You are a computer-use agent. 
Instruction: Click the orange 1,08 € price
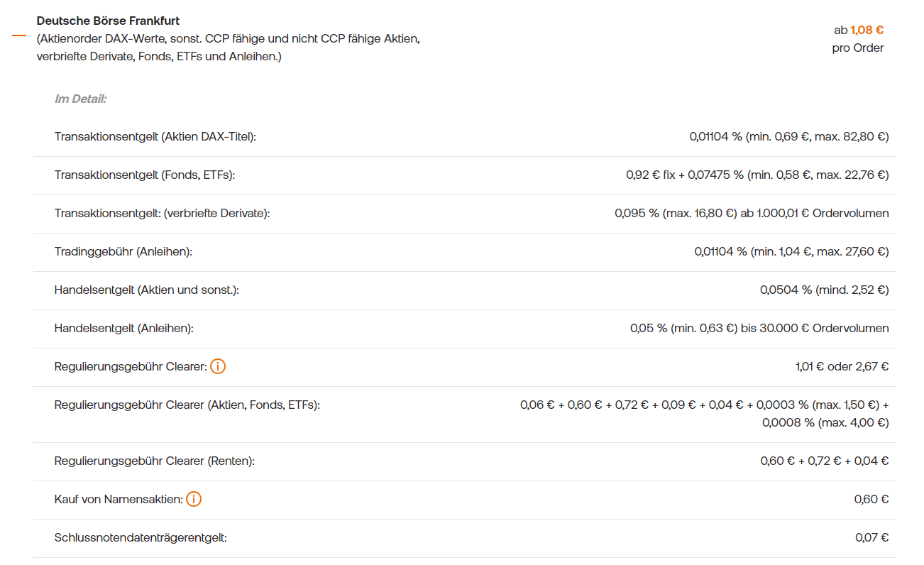(x=867, y=30)
